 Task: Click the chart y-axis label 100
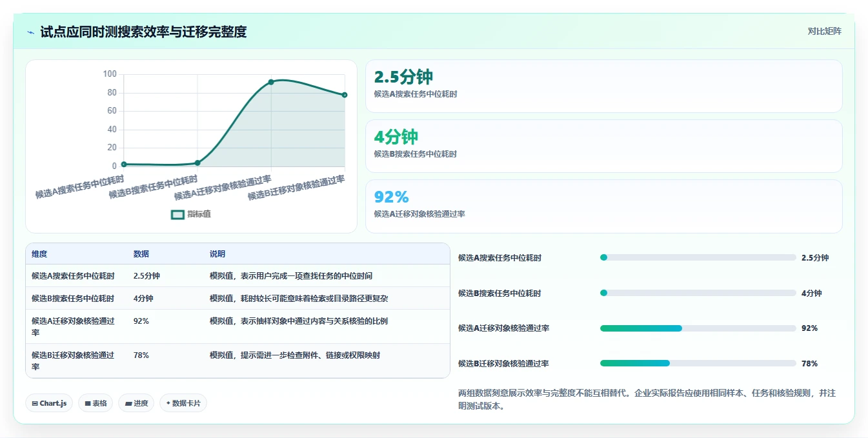[110, 74]
